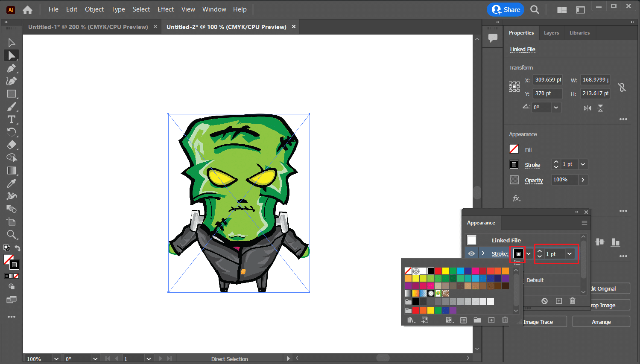The width and height of the screenshot is (640, 364).
Task: Open stroke color dropdown in Appearance panel
Action: [x=529, y=253]
